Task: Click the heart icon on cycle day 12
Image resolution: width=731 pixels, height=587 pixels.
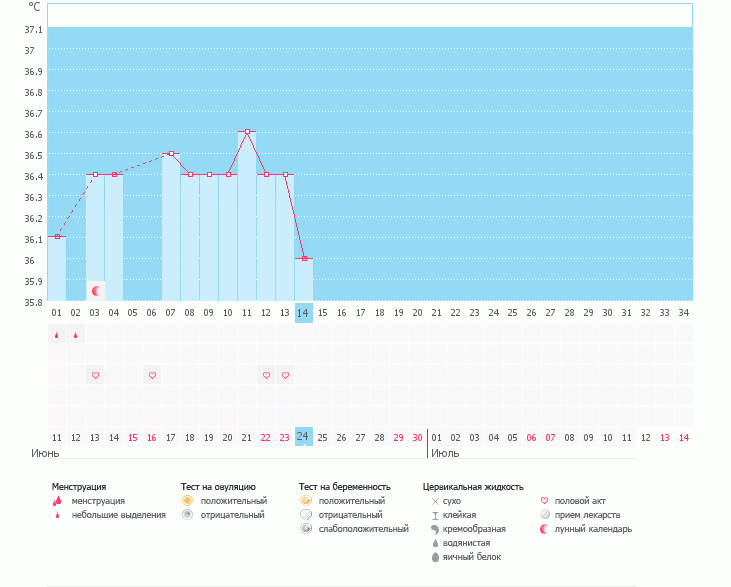Action: [266, 375]
